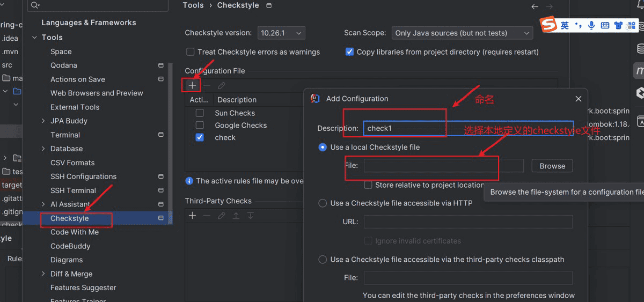Screen dimensions: 644x302
Task: Select Actions on Save settings
Action: coord(78,79)
